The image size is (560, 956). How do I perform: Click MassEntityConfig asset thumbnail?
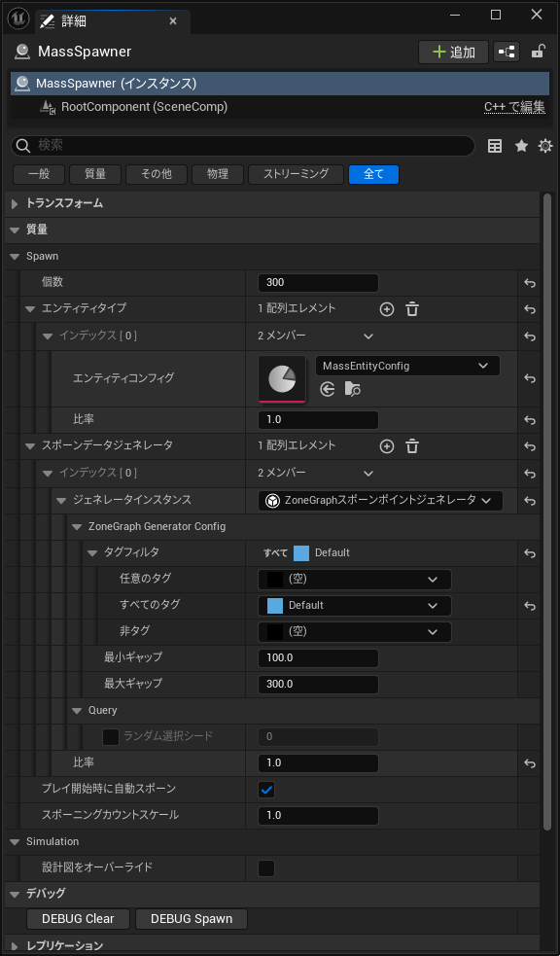coord(282,378)
